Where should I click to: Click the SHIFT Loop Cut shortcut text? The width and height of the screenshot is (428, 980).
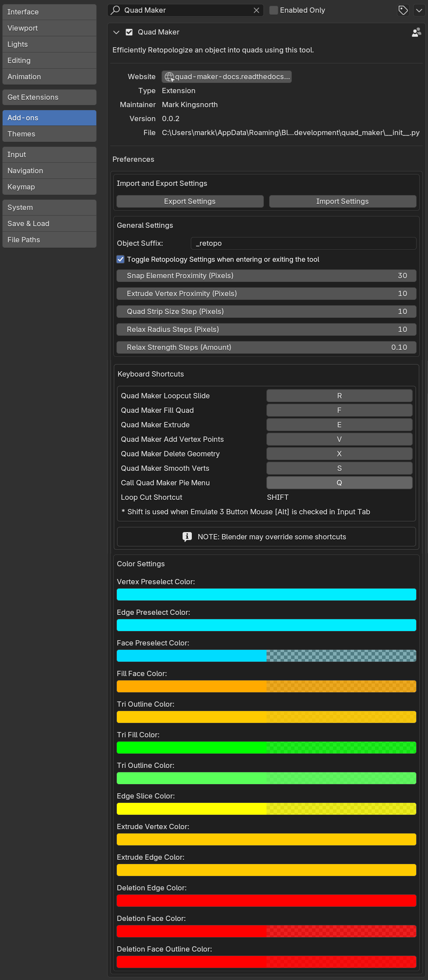click(x=278, y=497)
